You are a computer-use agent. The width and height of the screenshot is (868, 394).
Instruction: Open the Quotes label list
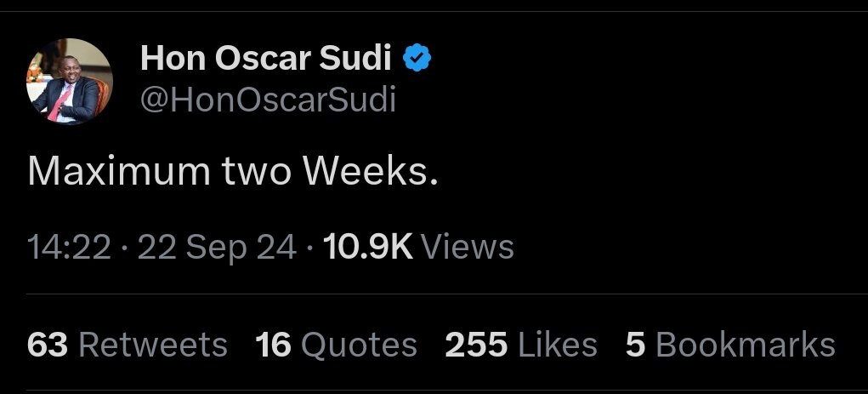coord(359,345)
